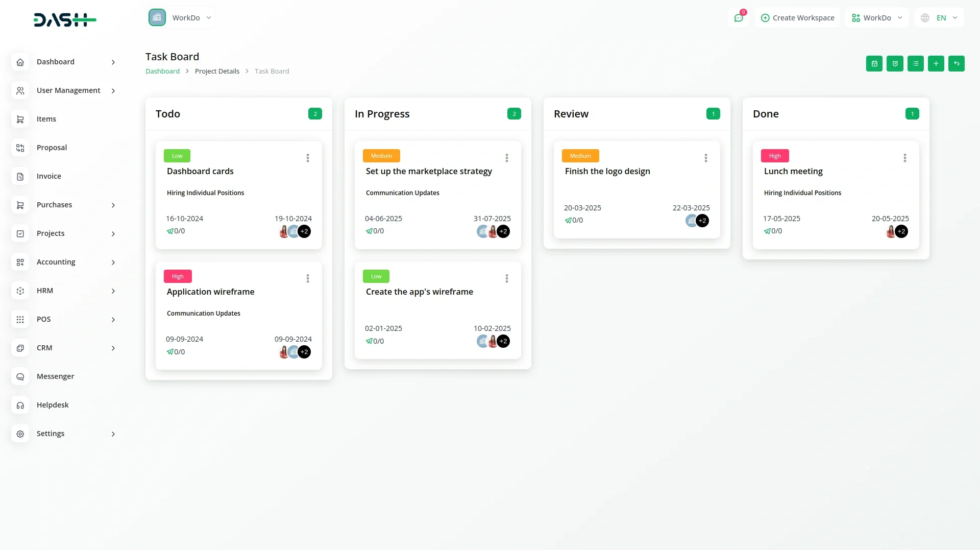Open the calendar view button

click(874, 64)
